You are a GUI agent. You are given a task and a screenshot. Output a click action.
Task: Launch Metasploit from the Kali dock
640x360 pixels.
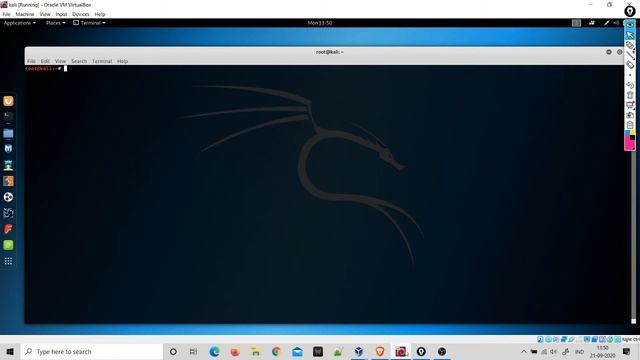click(x=8, y=149)
